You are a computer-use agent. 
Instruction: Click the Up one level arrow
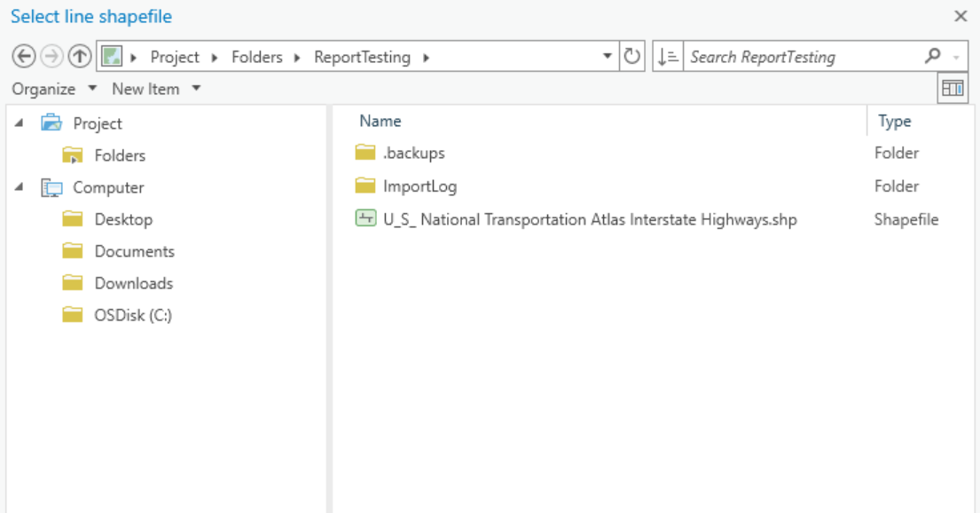point(80,57)
